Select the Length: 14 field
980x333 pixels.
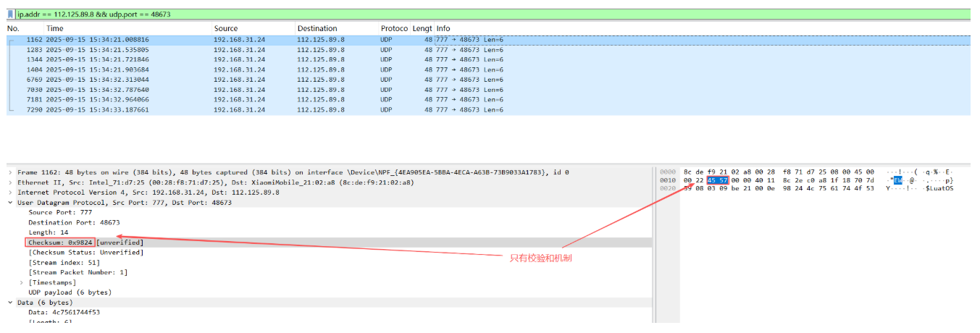click(49, 232)
